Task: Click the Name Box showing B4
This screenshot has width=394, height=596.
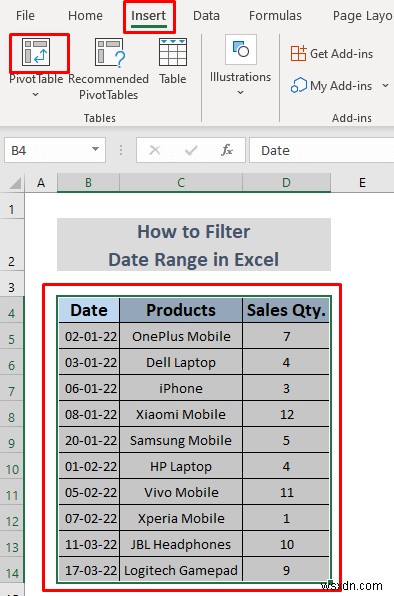Action: (55, 151)
